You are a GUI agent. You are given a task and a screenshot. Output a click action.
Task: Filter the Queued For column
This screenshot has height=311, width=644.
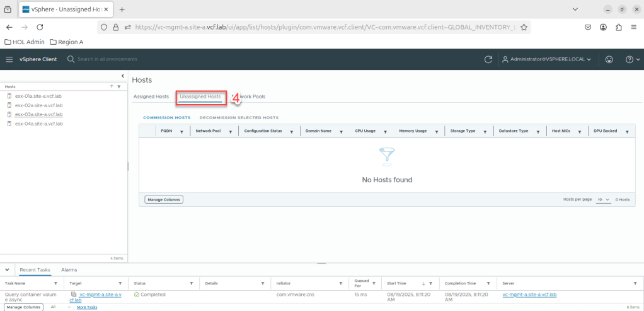pyautogui.click(x=374, y=283)
